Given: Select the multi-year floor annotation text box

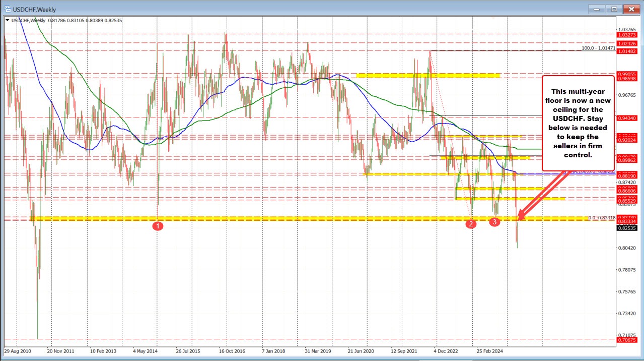Looking at the screenshot, I should [578, 123].
